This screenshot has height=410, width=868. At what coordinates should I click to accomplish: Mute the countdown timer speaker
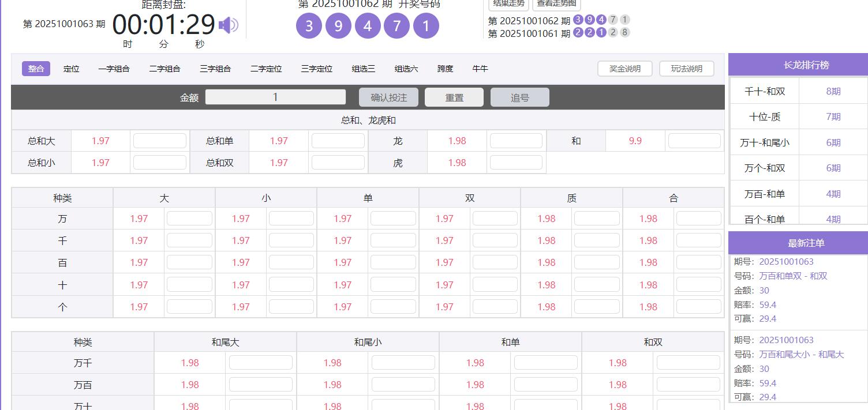coord(229,24)
